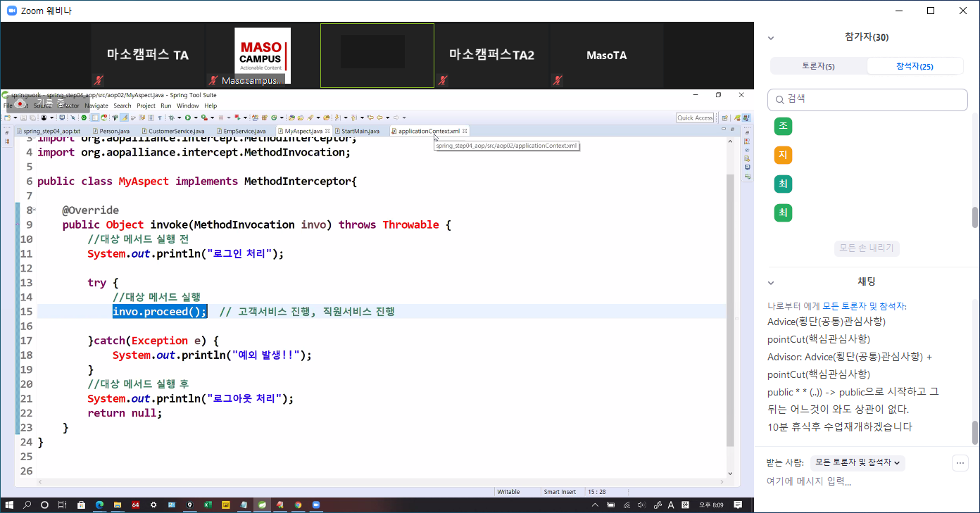Collapse the 채팅 chat panel chevron
The image size is (980, 513).
771,282
